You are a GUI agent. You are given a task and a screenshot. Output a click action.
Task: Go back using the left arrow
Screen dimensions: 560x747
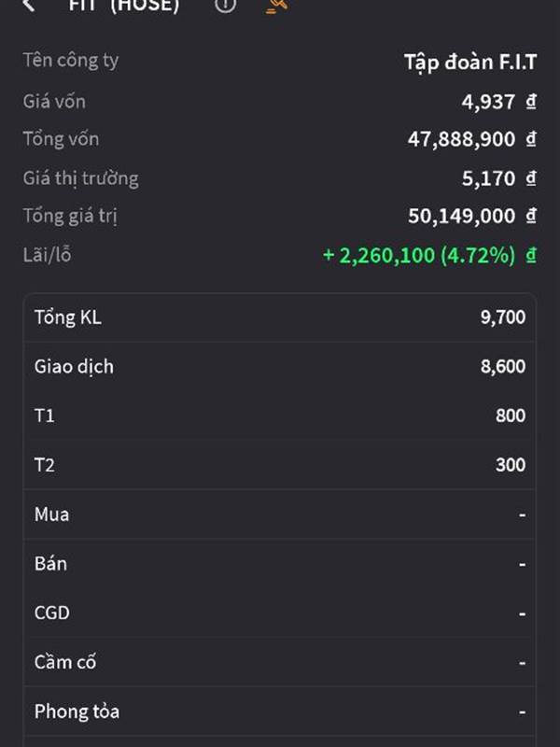point(30,5)
